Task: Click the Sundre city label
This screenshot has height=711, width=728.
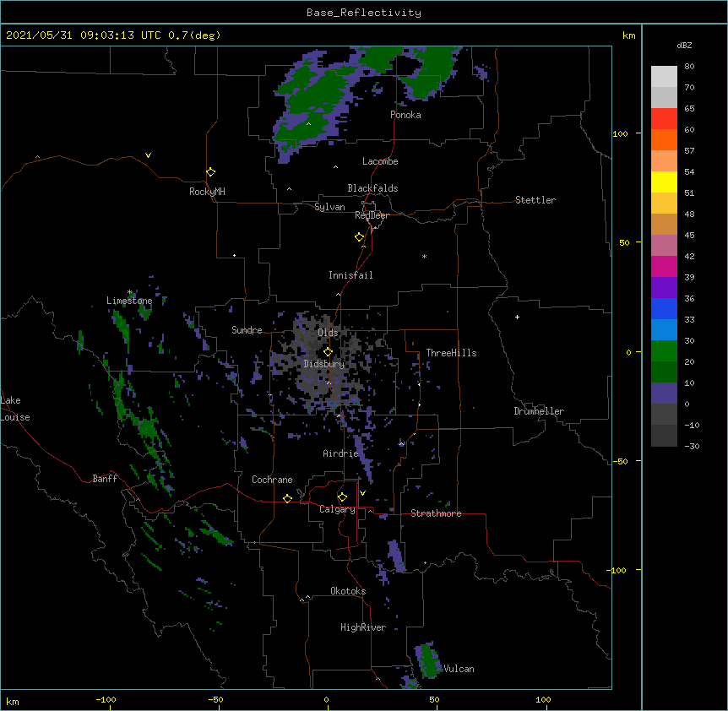Action: tap(247, 330)
